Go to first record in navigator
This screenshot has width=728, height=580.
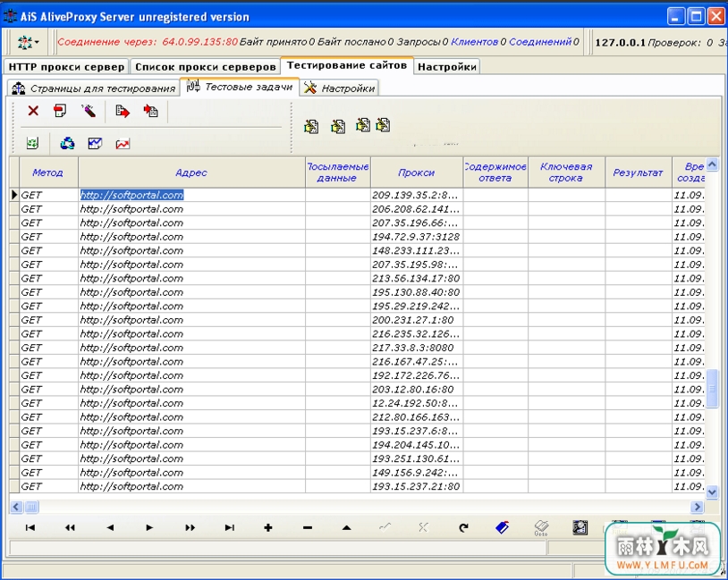tap(30, 527)
